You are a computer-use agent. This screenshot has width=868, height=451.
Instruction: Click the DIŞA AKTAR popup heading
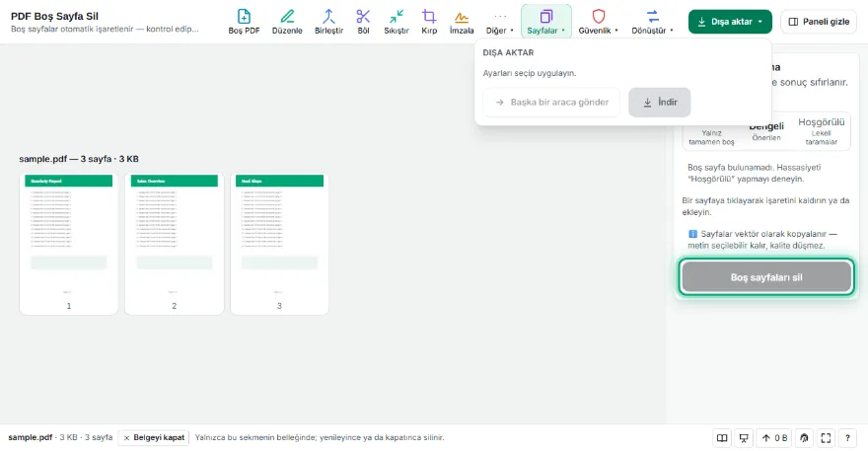pyautogui.click(x=508, y=52)
